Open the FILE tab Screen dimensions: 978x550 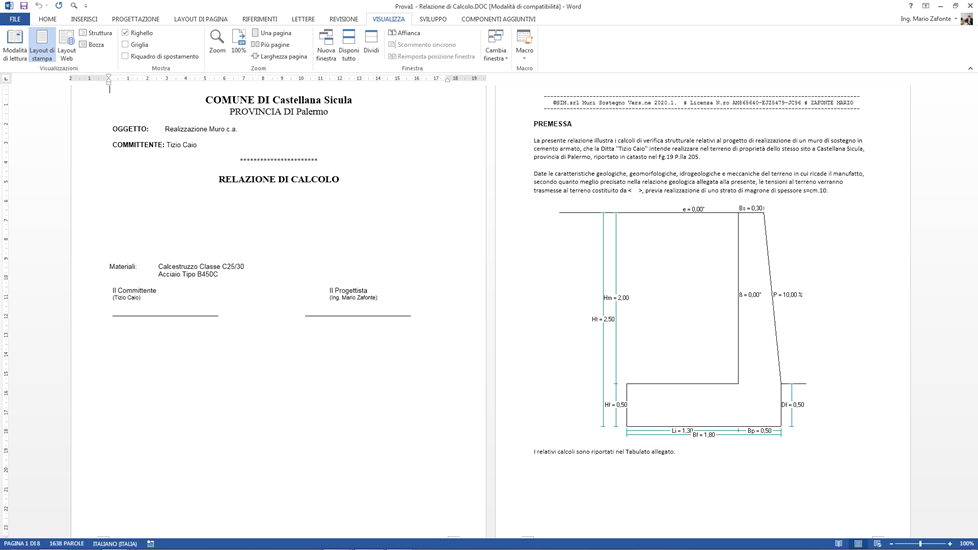coord(15,19)
